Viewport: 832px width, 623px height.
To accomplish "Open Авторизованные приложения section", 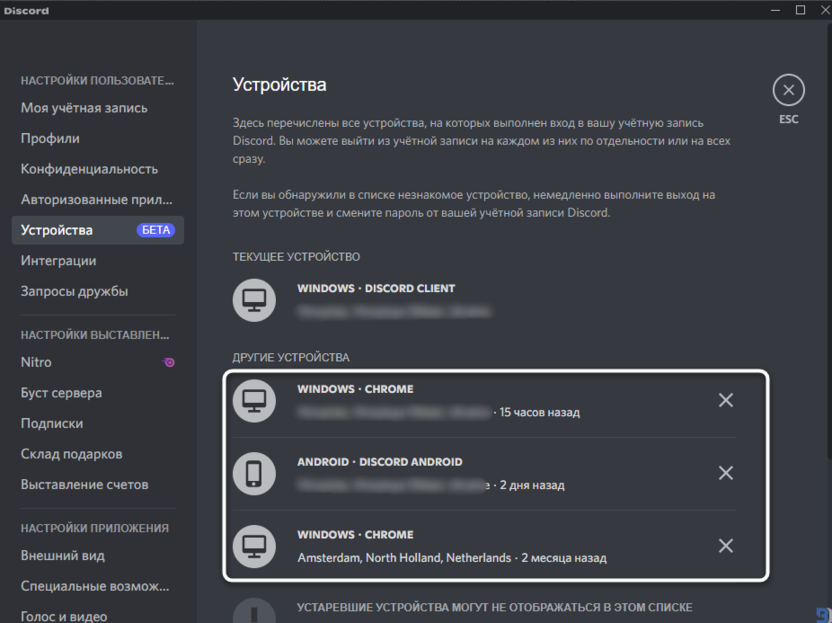I will tap(96, 199).
